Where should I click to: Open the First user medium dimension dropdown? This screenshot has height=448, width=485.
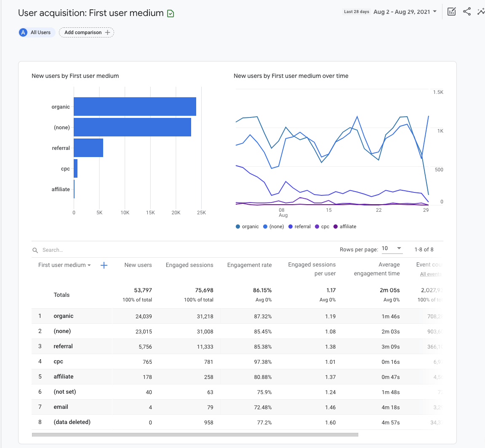64,265
